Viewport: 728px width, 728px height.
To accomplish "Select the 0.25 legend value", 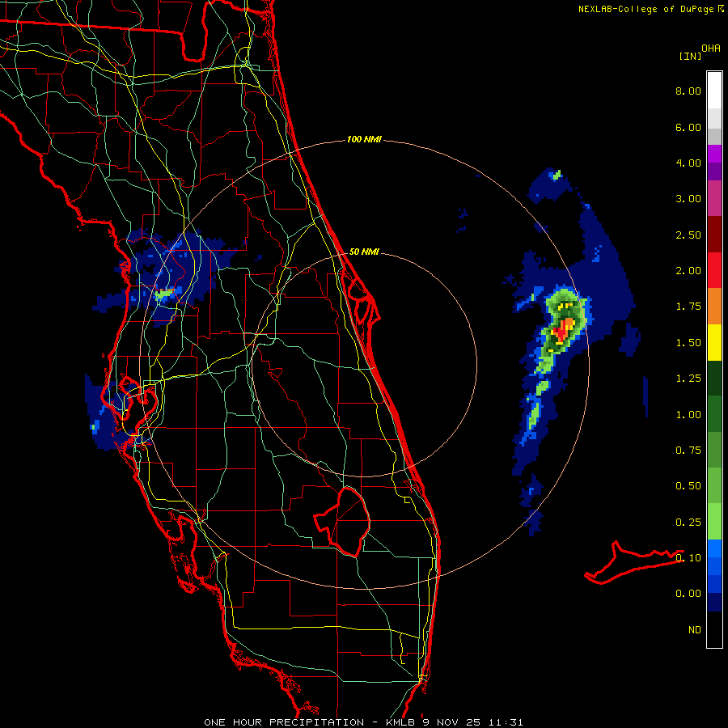I will tap(688, 523).
